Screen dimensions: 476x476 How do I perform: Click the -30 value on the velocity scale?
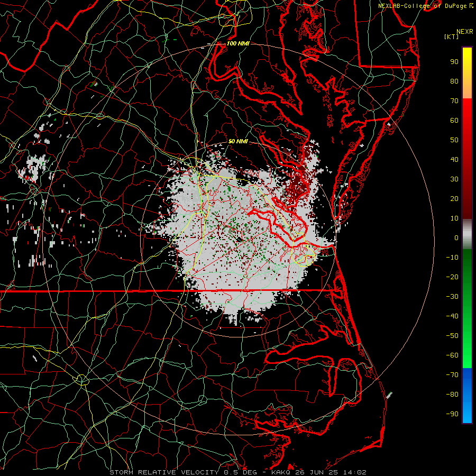pos(452,297)
